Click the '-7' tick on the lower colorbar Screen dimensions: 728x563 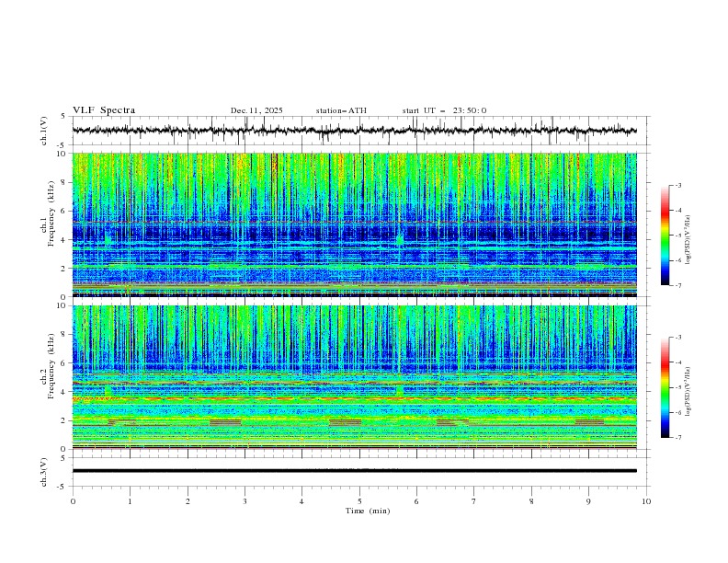pos(677,437)
